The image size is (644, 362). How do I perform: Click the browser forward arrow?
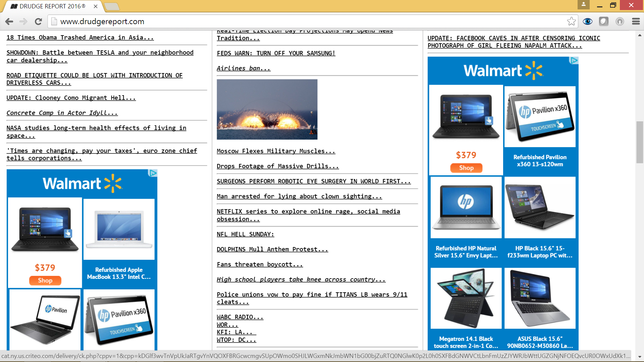(23, 21)
